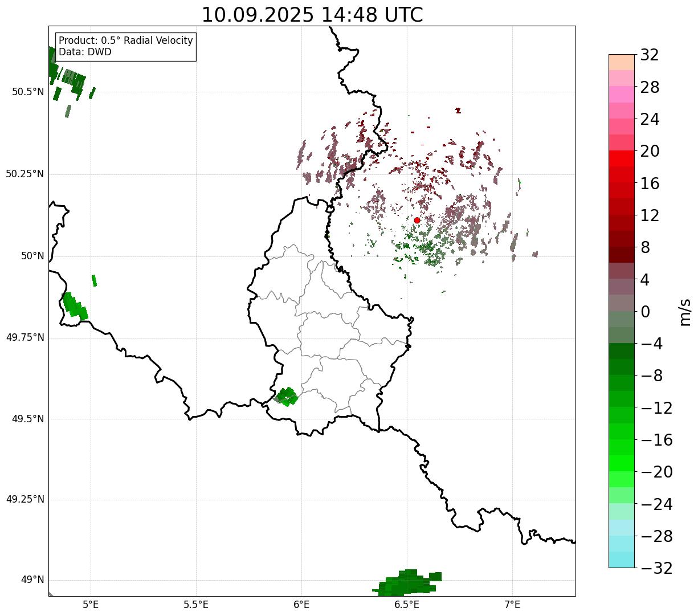Click the large green echo near 49°N 6.5°E
Viewport: 698px width, 616px height.
[x=408, y=582]
